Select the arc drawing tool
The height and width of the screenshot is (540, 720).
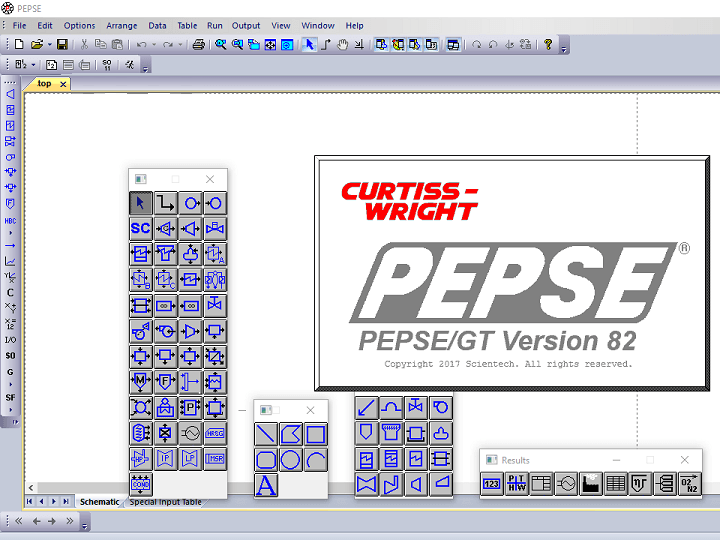(315, 460)
